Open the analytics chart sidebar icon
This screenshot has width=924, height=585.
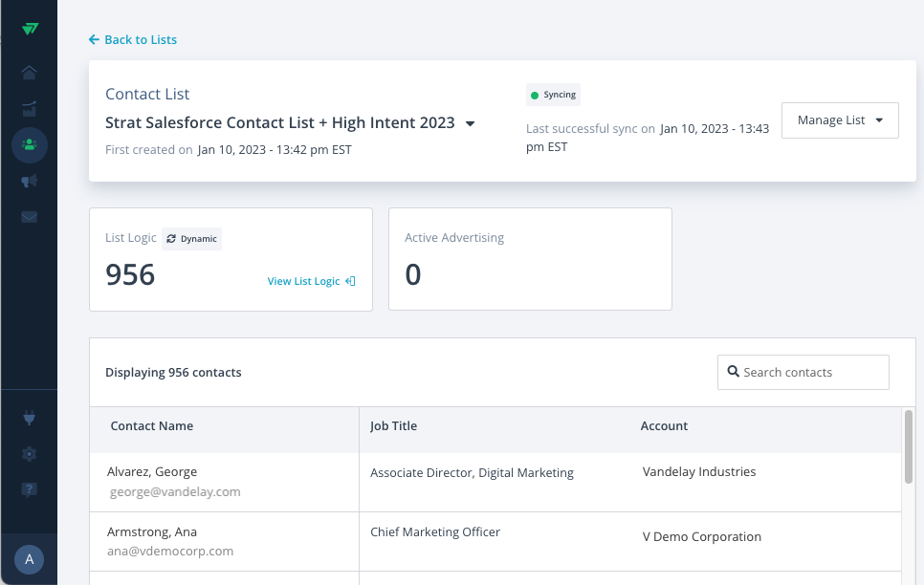(x=29, y=109)
